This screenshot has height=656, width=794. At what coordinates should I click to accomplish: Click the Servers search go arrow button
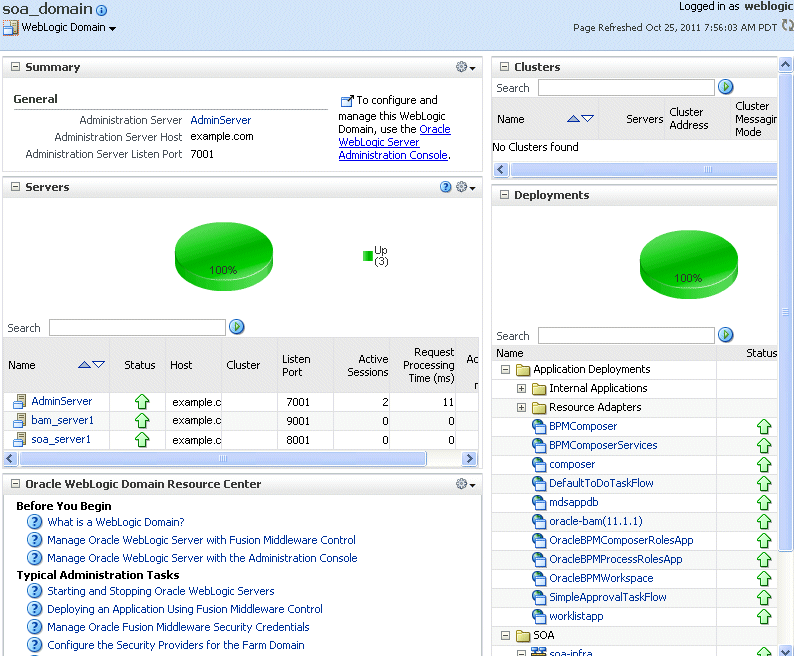(x=236, y=327)
